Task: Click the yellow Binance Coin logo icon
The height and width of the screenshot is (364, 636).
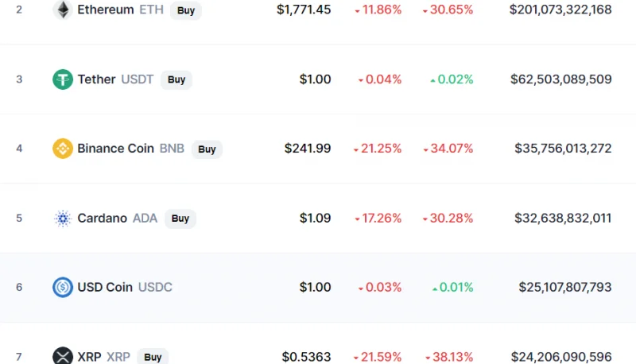Action: click(x=63, y=149)
